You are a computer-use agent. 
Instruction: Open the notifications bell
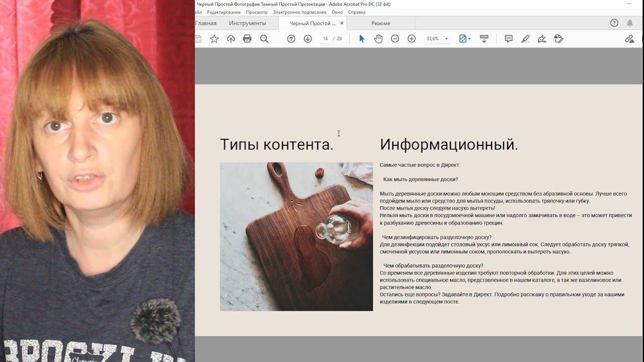[630, 23]
